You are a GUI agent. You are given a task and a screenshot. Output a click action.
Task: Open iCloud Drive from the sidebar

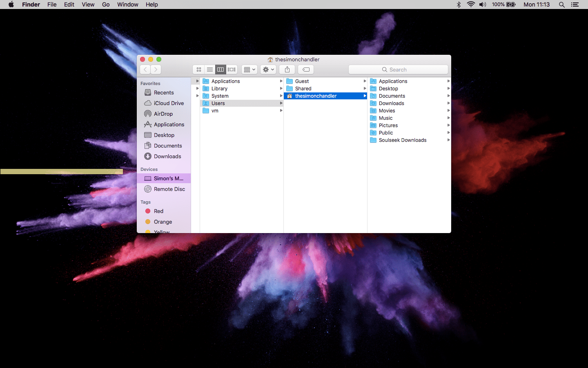pyautogui.click(x=168, y=103)
